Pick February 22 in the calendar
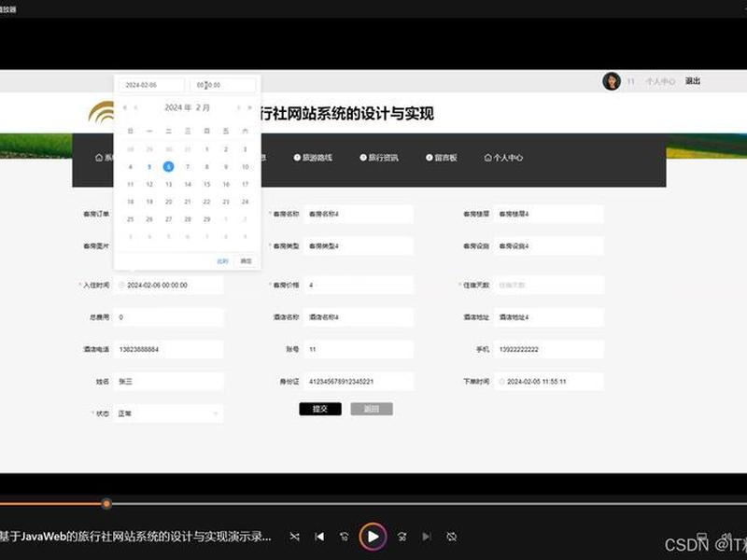Viewport: 747px width, 560px height. click(x=206, y=202)
